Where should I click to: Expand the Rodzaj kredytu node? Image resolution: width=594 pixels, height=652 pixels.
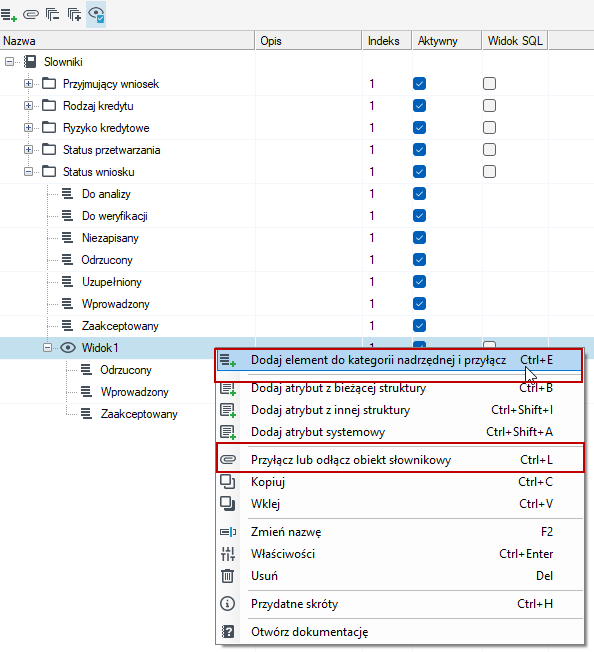click(28, 106)
